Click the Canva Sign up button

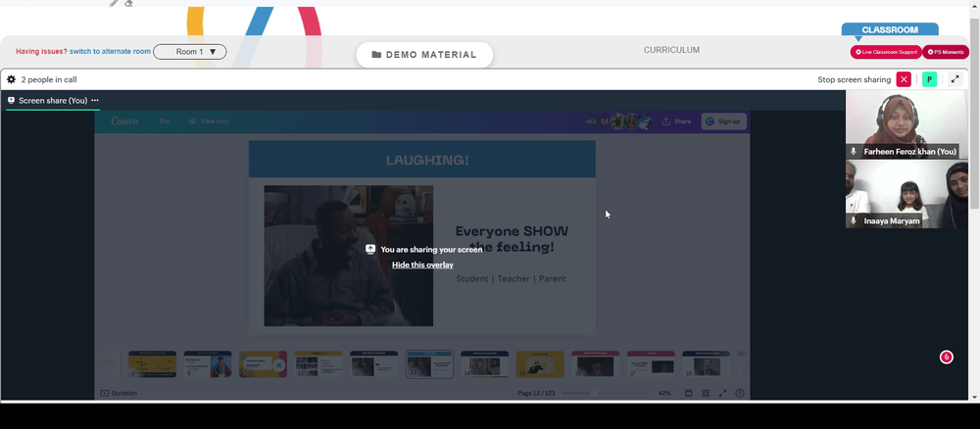[724, 121]
